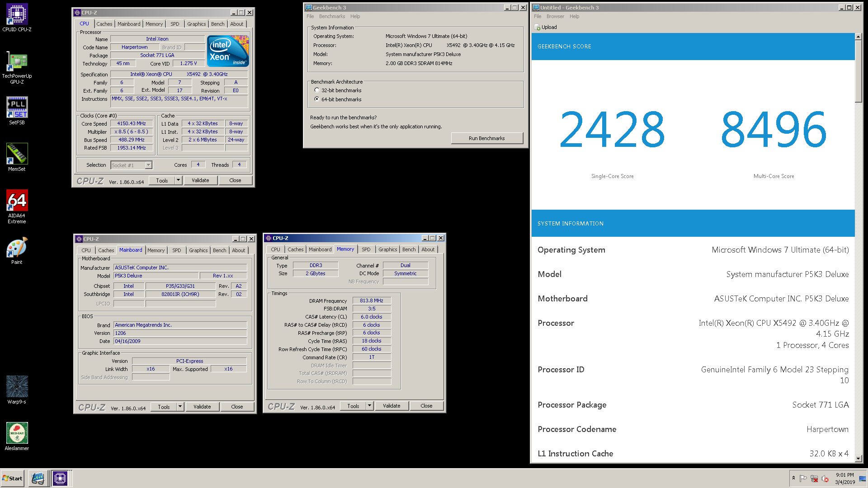The image size is (868, 488).
Task: Click the disconnected network tray icon
Action: click(x=814, y=479)
